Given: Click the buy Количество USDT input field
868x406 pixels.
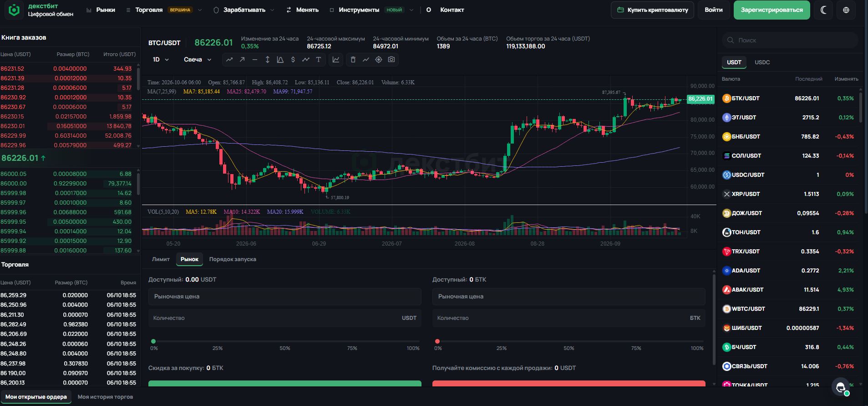Looking at the screenshot, I should pos(285,318).
